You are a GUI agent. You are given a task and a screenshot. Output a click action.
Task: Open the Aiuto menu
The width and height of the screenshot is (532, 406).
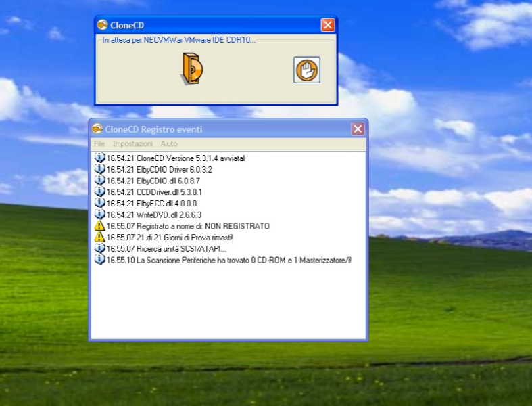[x=169, y=144]
